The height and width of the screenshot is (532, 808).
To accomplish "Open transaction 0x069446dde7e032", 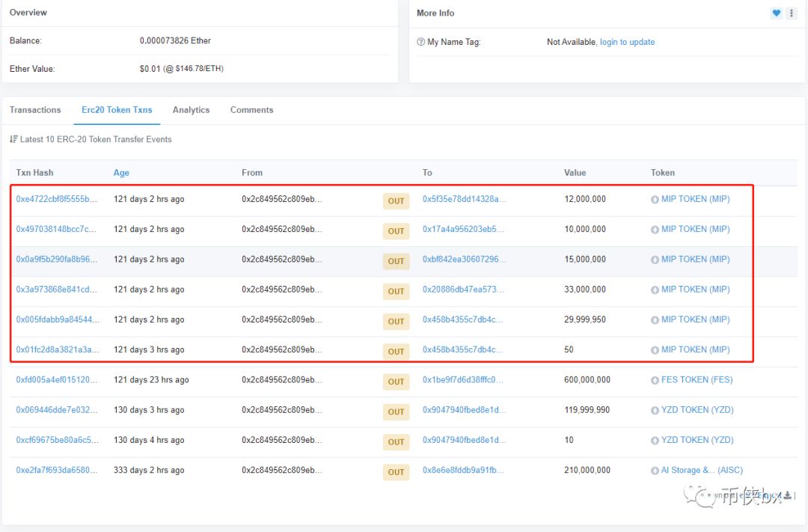I will click(x=57, y=410).
